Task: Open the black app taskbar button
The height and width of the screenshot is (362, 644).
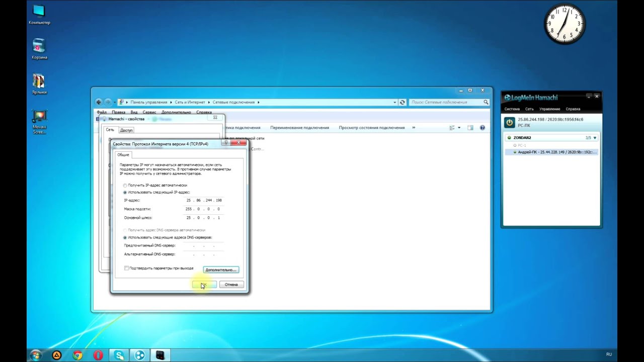Action: coord(160,355)
